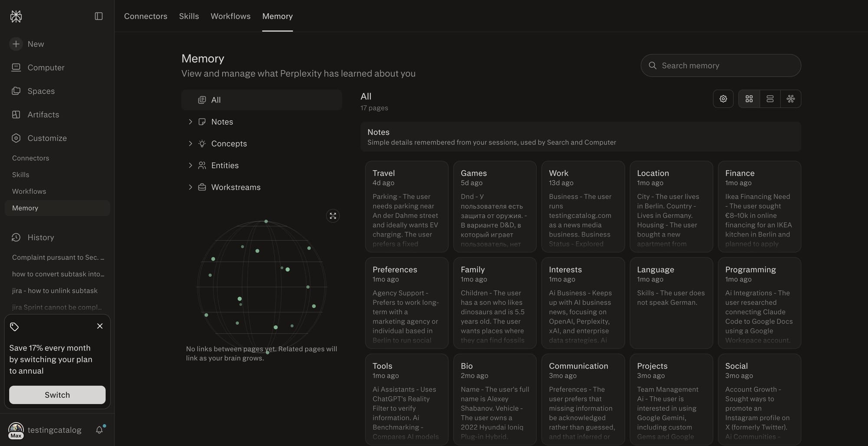Expand the Concepts category
868x446 pixels.
coord(190,144)
